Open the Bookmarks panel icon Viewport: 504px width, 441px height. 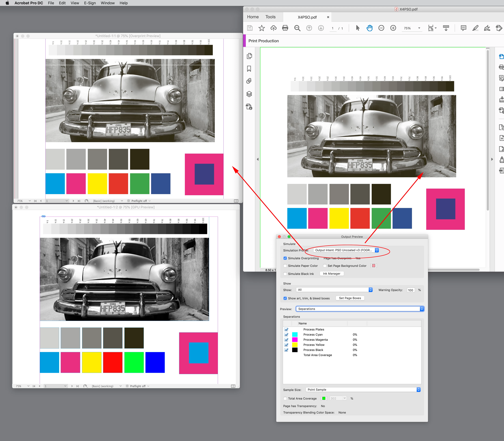[x=249, y=69]
